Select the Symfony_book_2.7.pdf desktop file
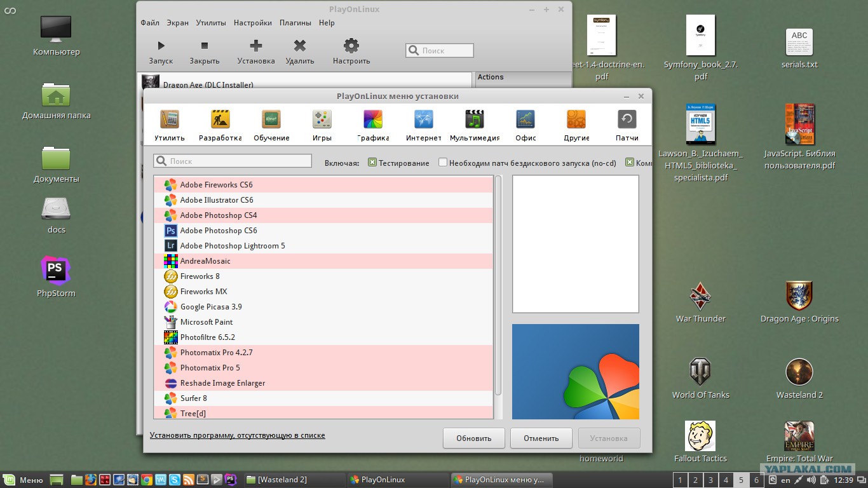 click(700, 48)
